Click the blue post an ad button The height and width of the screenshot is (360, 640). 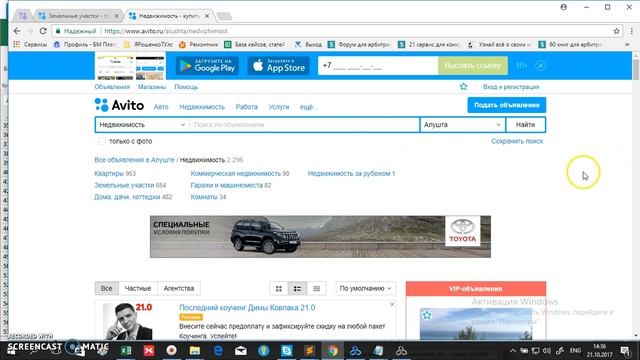(x=507, y=105)
